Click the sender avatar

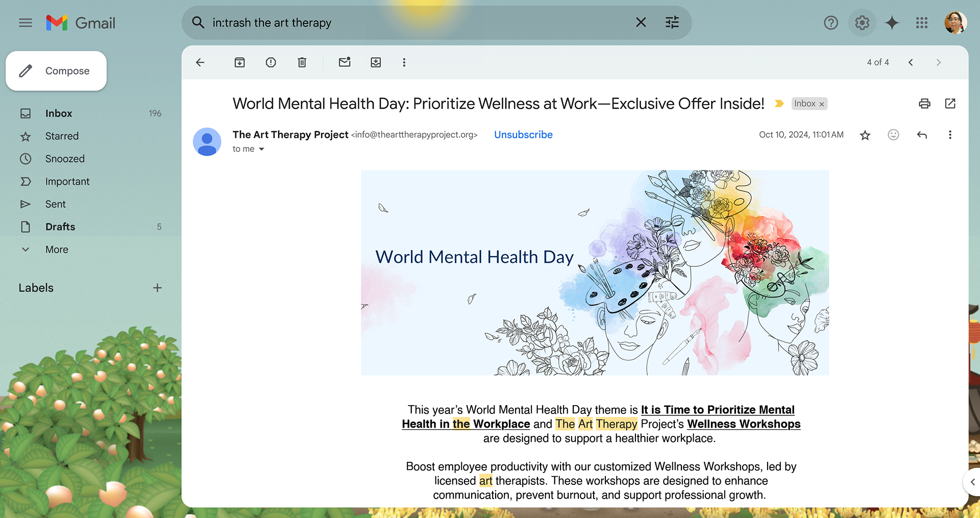pos(207,142)
